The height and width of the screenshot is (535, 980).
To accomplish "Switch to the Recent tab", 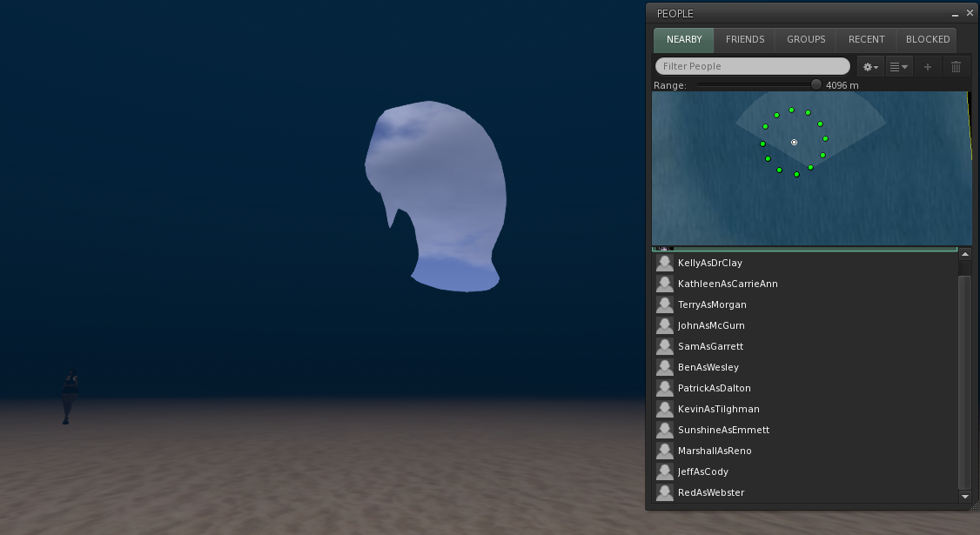I will click(x=866, y=39).
